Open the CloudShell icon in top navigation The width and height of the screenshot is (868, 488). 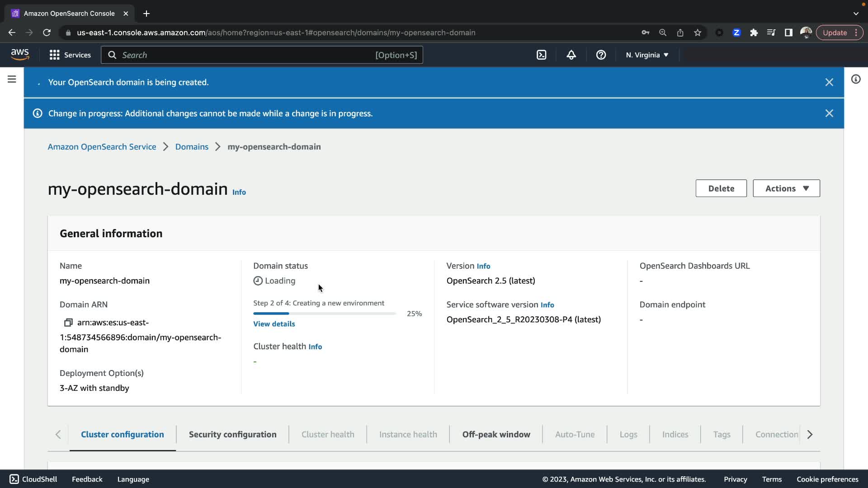click(x=541, y=55)
